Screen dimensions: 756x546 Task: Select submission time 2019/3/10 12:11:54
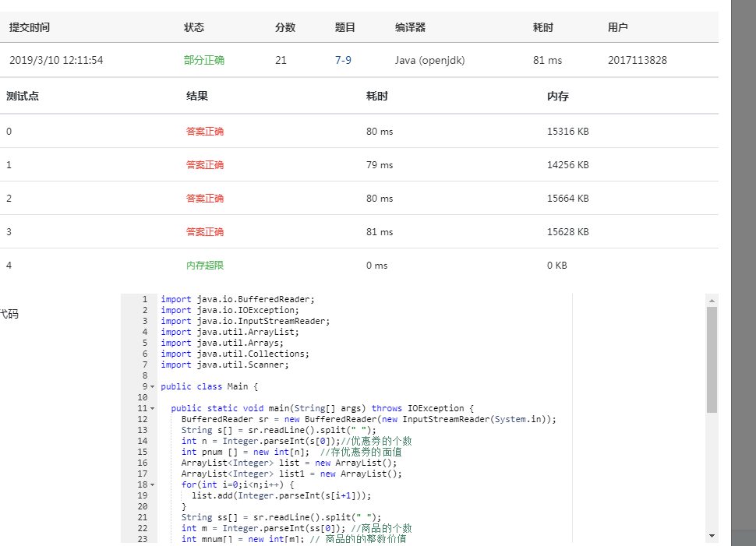point(56,60)
